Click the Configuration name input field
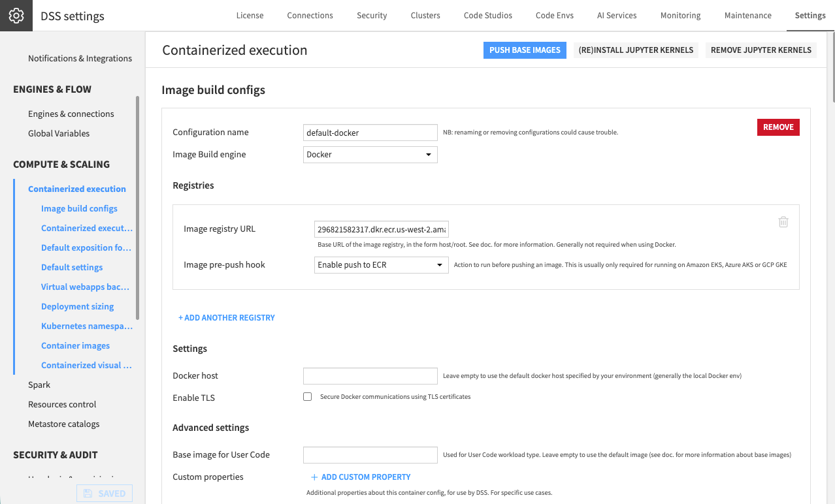Viewport: 835px width, 504px height. tap(370, 133)
